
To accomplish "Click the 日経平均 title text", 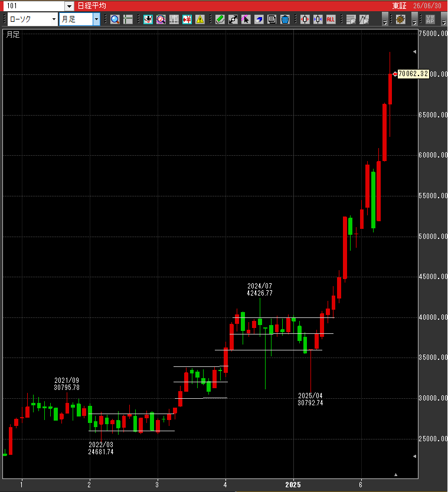I will [x=92, y=6].
